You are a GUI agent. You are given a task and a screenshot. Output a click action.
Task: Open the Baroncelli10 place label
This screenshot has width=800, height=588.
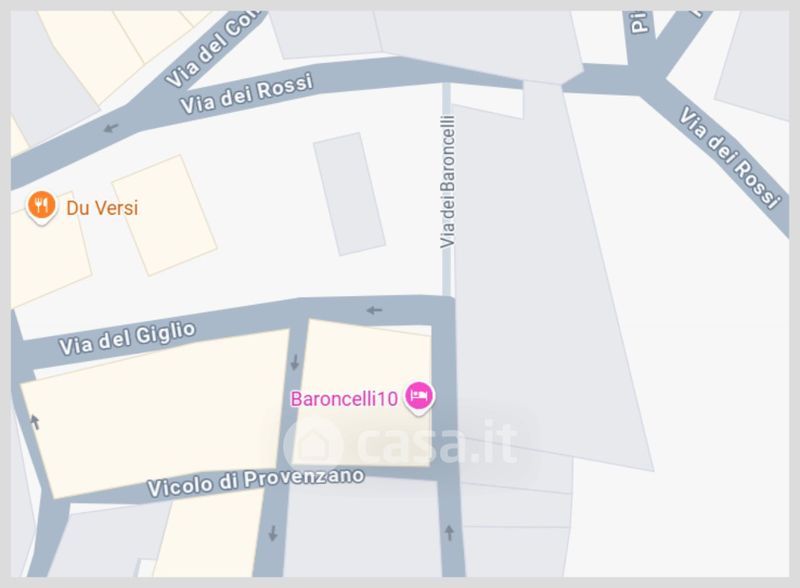344,399
